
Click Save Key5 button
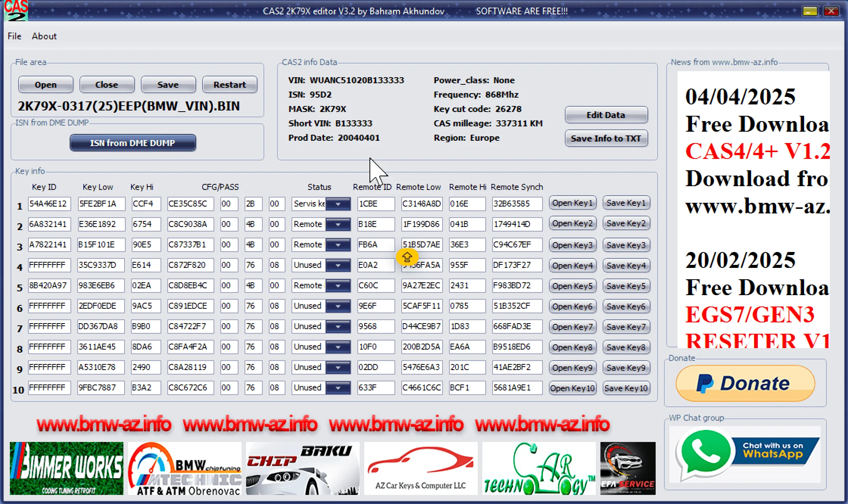(626, 286)
